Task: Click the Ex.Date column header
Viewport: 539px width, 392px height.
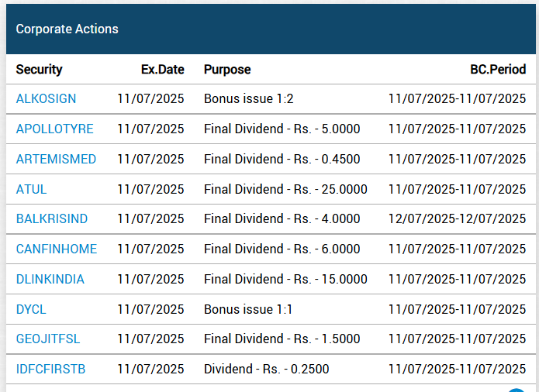Action: (x=163, y=70)
